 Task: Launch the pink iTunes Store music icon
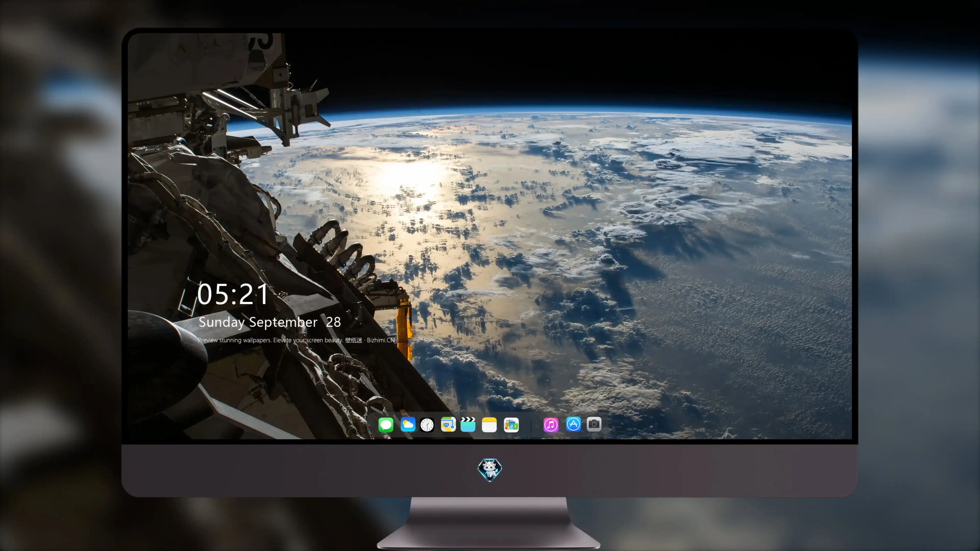pos(551,425)
